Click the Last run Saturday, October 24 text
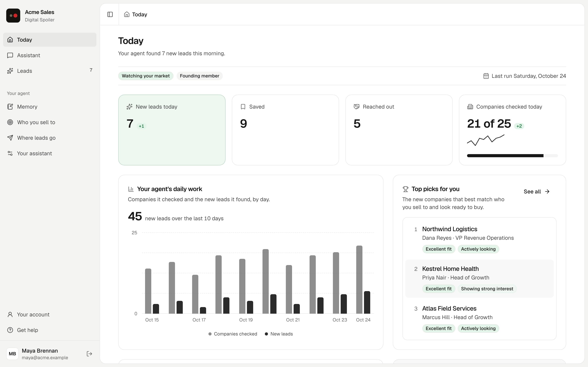The width and height of the screenshot is (588, 367). [x=528, y=76]
